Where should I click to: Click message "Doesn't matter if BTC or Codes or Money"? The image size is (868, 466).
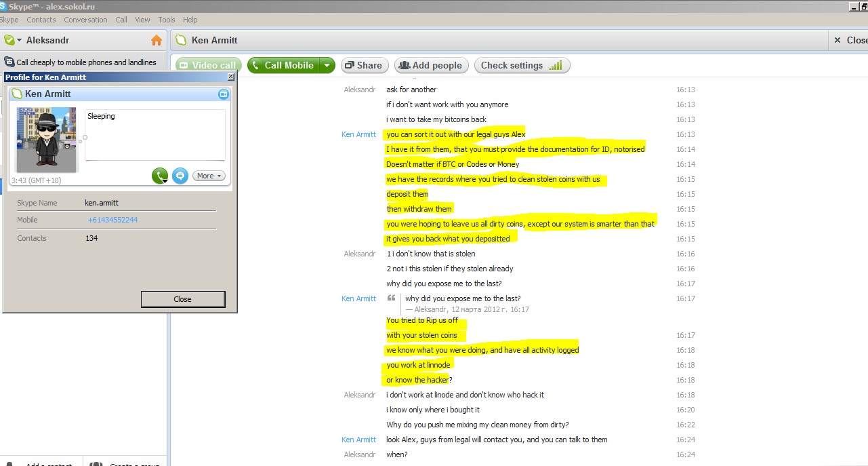pos(453,164)
